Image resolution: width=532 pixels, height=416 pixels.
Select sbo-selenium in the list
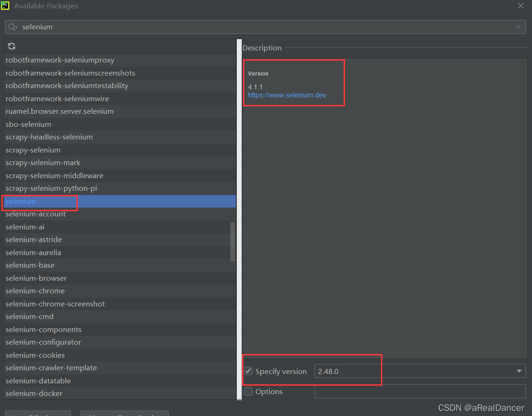[x=120, y=124]
